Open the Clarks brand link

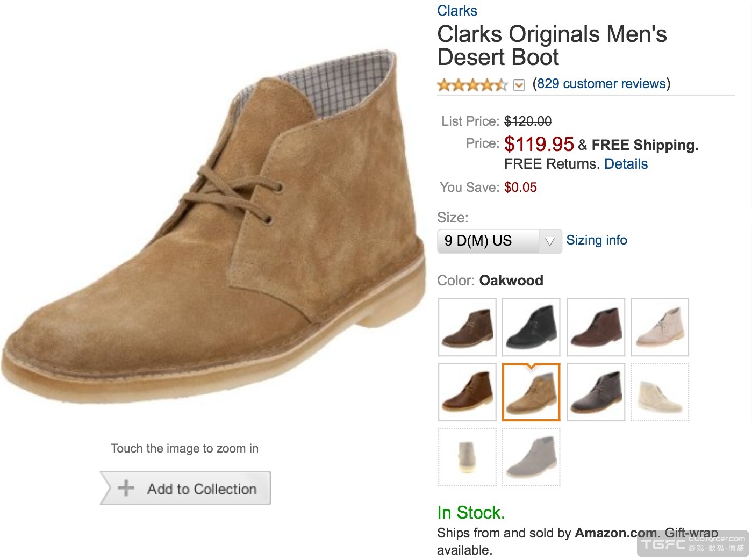(x=457, y=11)
